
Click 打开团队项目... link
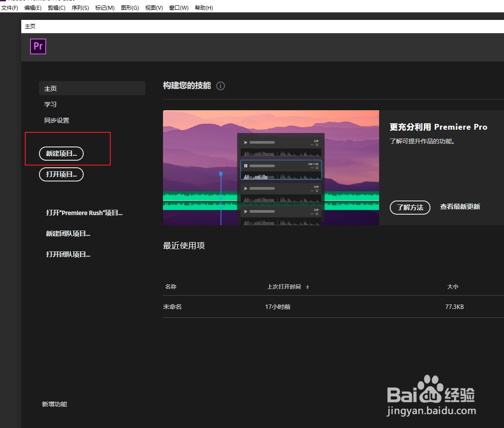click(x=68, y=254)
